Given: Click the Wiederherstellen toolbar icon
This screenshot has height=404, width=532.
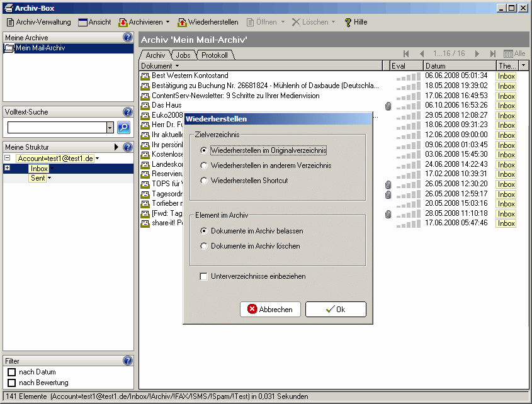Looking at the screenshot, I should (182, 22).
